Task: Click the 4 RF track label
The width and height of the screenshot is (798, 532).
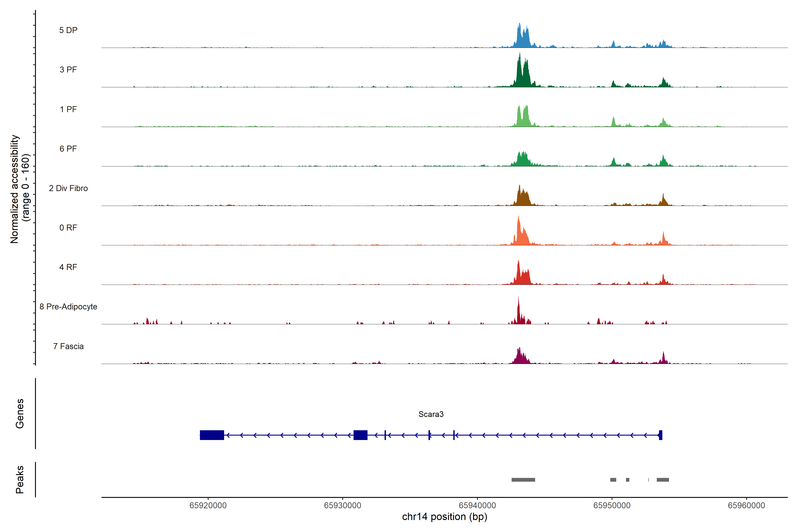Action: coord(68,267)
